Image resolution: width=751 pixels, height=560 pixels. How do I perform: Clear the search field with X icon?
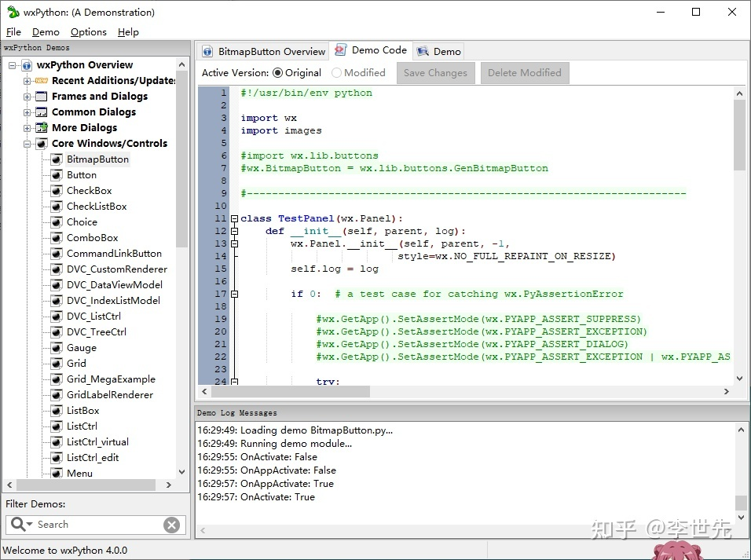[171, 525]
